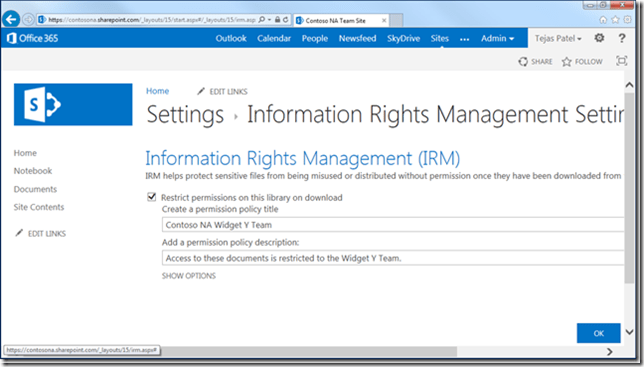Expand SHOW OPTIONS section
644x367 pixels.
pos(189,275)
